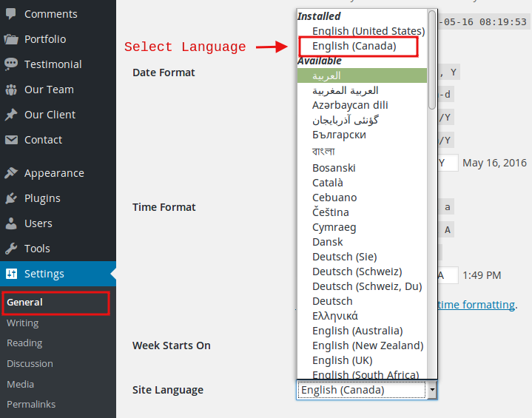The width and height of the screenshot is (532, 418).
Task: Open the General settings submenu item
Action: 24,302
